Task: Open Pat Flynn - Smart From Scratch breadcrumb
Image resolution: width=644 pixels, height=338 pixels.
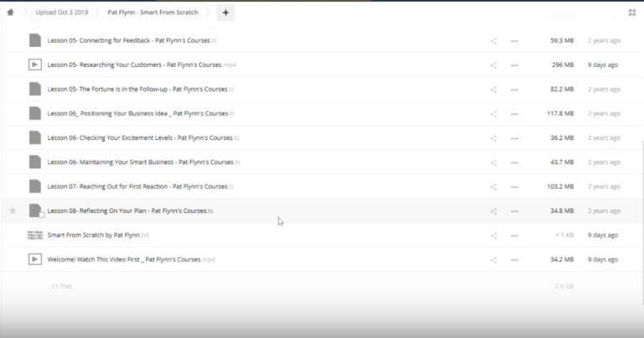Action: [x=153, y=13]
